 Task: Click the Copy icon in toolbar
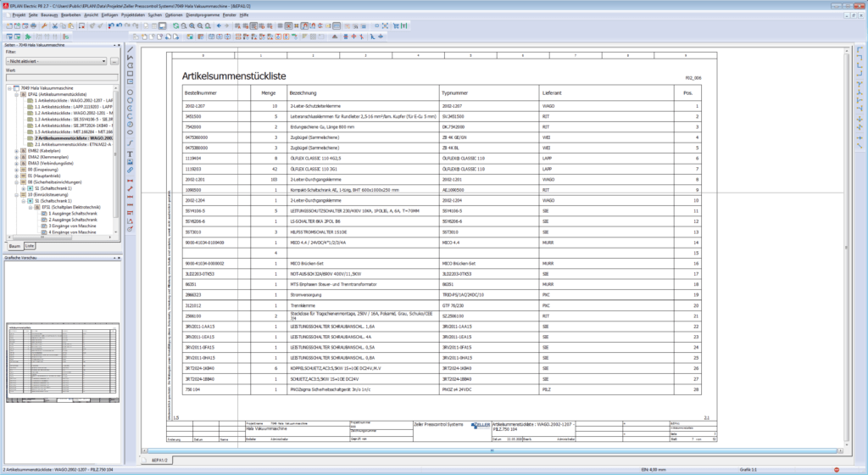point(63,25)
